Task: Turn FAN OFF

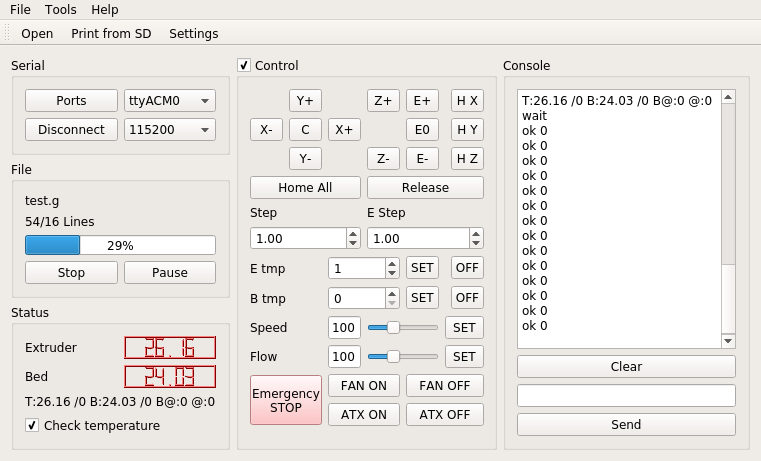Action: click(445, 386)
